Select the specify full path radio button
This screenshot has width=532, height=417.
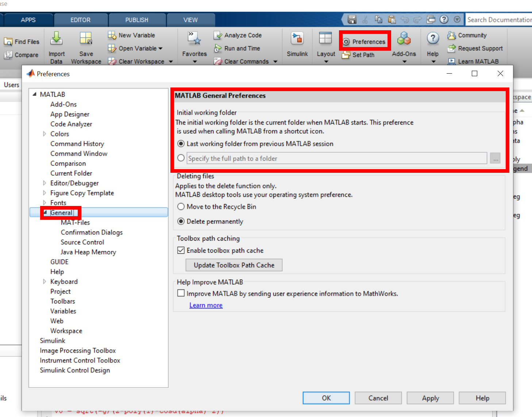click(181, 158)
